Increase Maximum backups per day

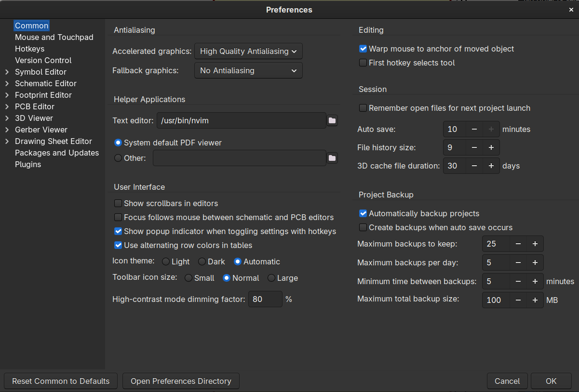pyautogui.click(x=535, y=262)
